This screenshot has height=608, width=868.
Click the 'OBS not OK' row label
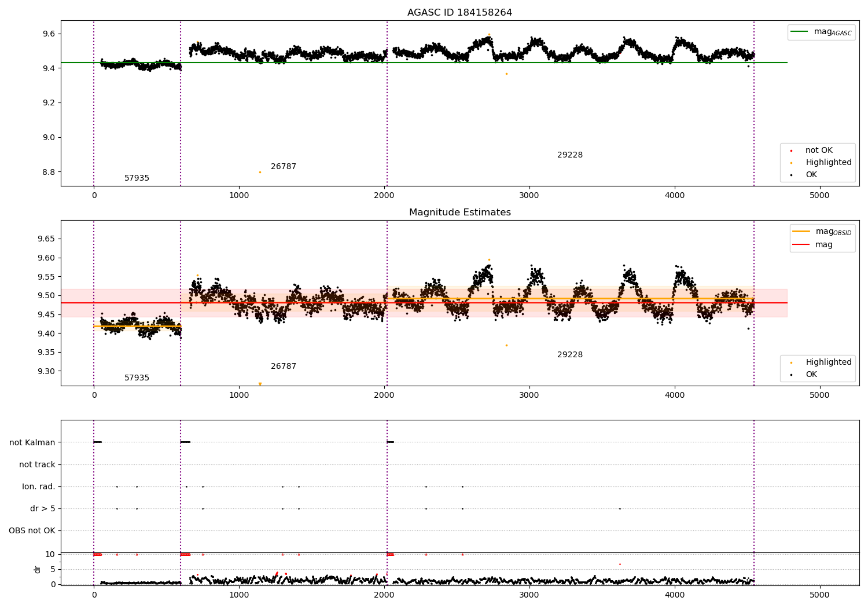(32, 531)
